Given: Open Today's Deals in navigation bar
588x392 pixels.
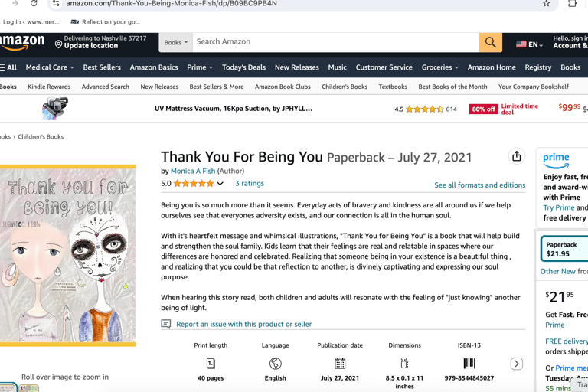Looking at the screenshot, I should (243, 67).
